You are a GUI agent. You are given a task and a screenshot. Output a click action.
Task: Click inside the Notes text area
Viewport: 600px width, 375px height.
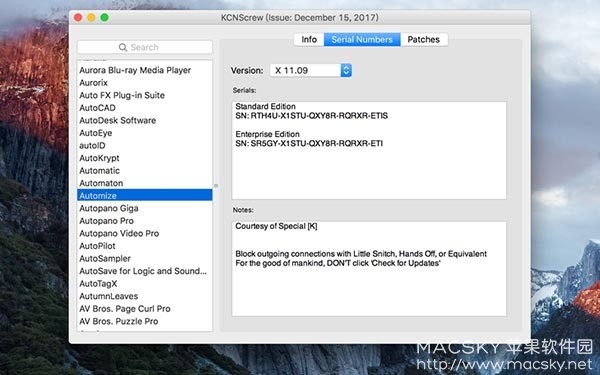click(369, 269)
